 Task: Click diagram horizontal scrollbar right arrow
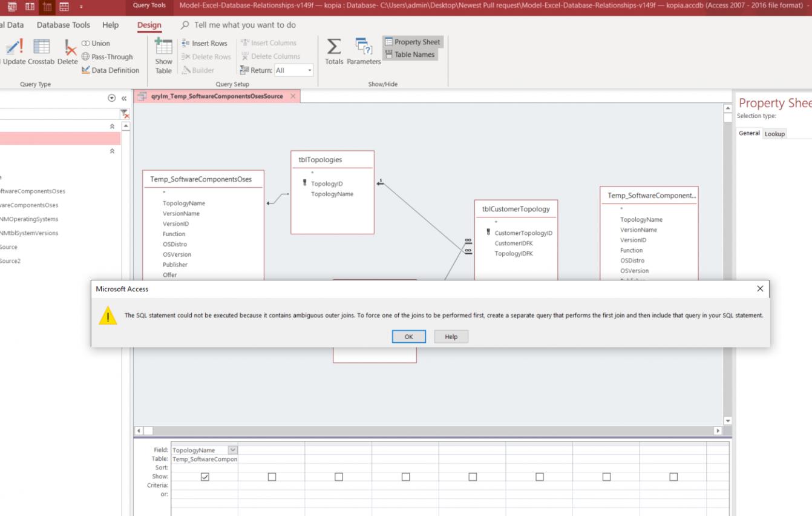(x=719, y=431)
